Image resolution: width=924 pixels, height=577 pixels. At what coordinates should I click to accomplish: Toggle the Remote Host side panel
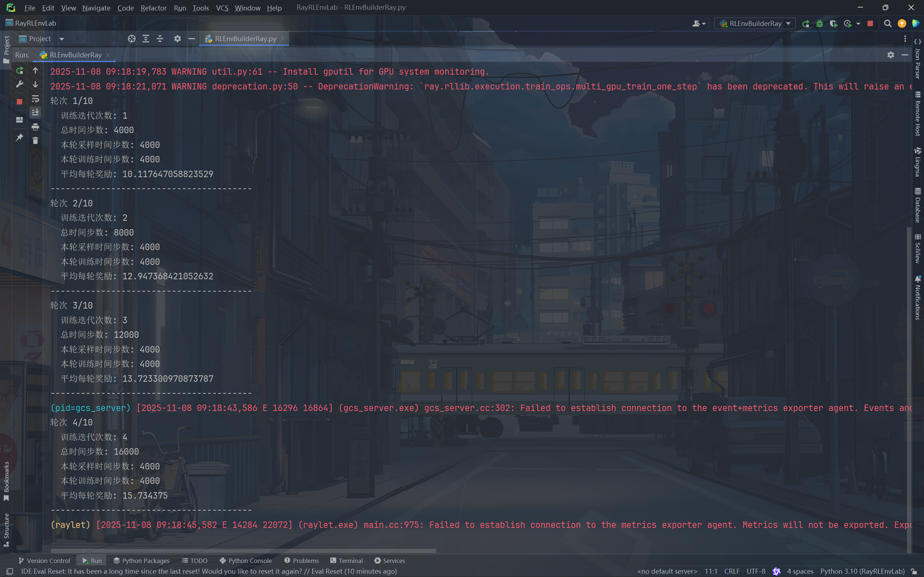coord(918,113)
